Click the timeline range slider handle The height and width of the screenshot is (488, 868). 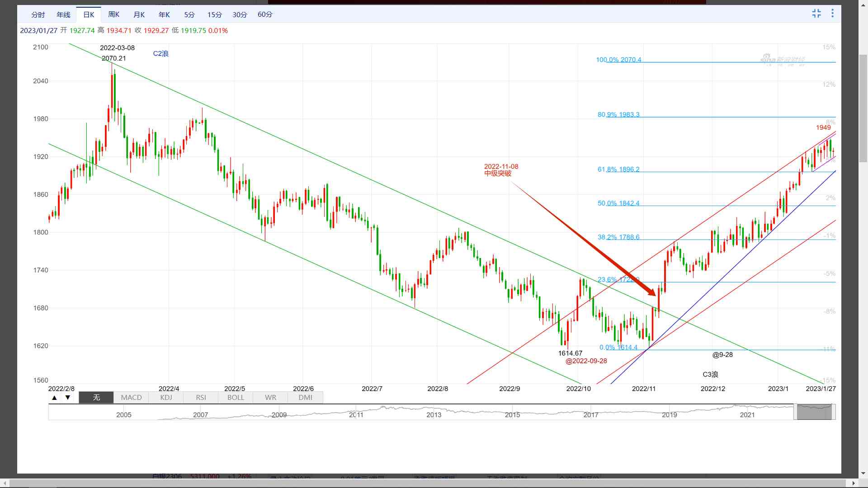point(814,412)
